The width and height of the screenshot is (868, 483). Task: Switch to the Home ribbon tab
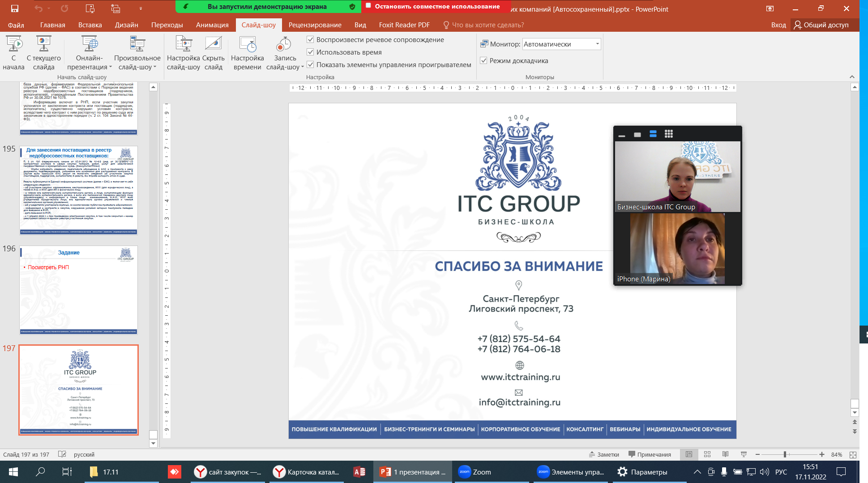tap(53, 25)
